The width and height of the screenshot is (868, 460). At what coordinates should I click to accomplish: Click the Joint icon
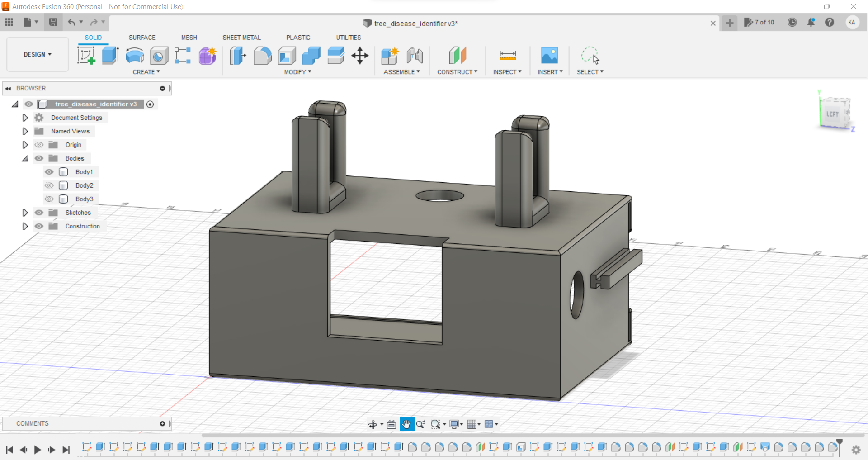pos(415,56)
